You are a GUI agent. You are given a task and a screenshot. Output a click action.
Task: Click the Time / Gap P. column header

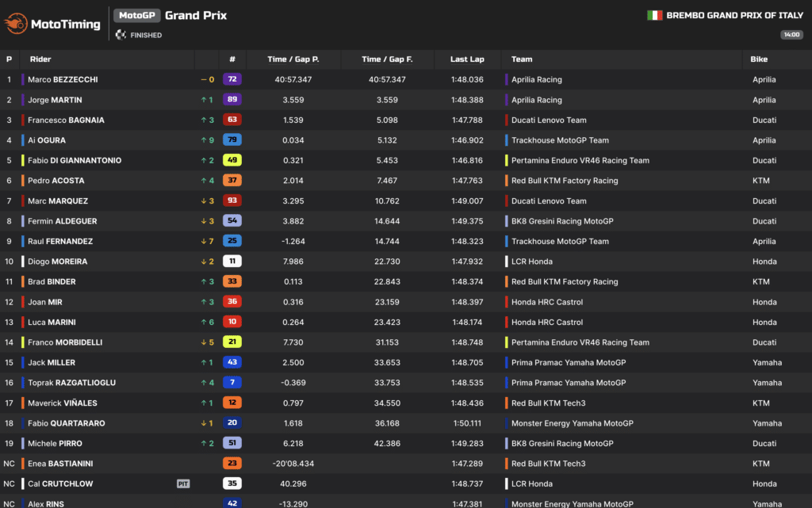pos(293,59)
